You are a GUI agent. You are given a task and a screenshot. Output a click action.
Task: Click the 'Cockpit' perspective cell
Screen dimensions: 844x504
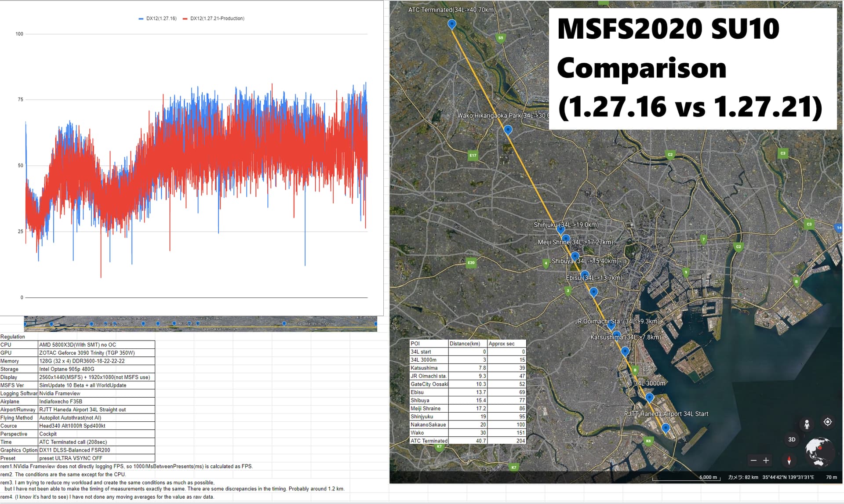click(97, 434)
